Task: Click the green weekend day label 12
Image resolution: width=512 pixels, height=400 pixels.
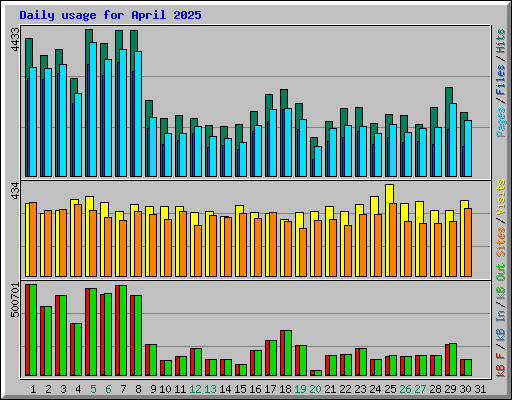Action: pyautogui.click(x=195, y=389)
